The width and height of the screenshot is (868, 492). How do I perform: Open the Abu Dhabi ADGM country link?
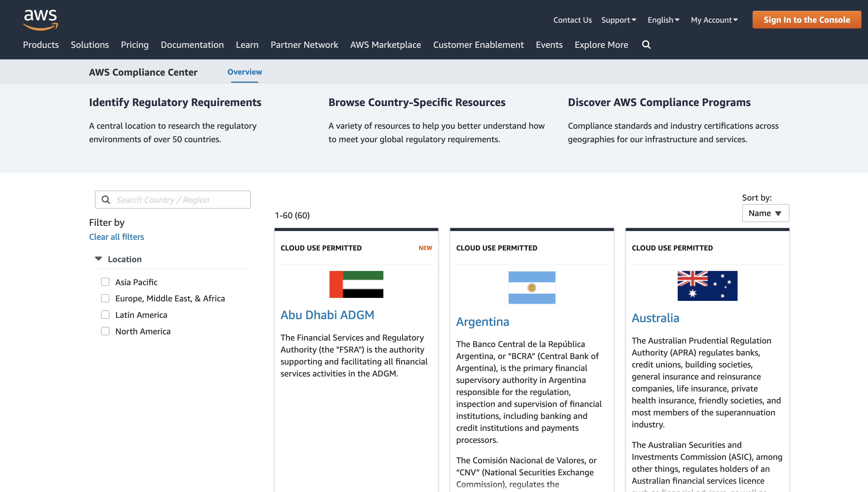point(327,315)
